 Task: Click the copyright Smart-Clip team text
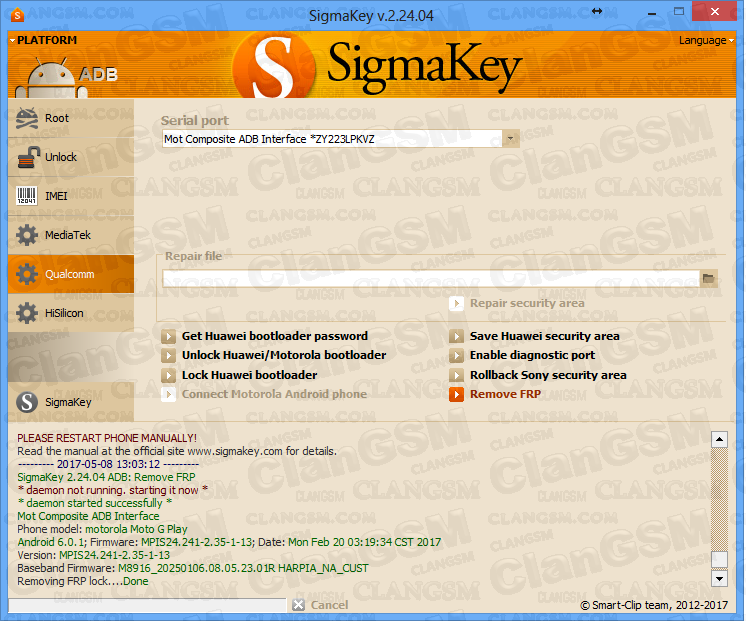click(x=654, y=605)
